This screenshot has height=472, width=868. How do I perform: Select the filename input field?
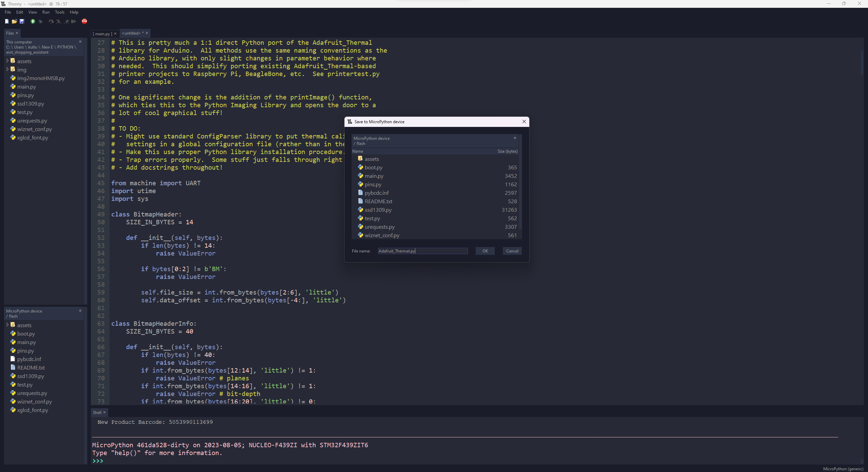tap(422, 251)
